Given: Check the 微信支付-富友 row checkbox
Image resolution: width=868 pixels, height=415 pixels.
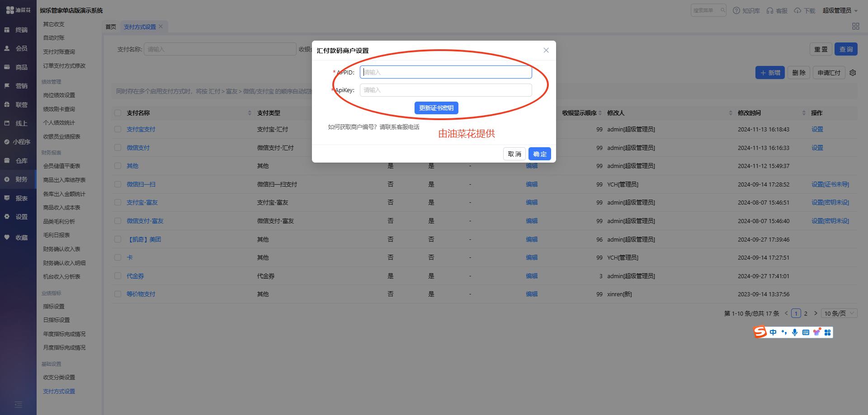Looking at the screenshot, I should pyautogui.click(x=118, y=221).
